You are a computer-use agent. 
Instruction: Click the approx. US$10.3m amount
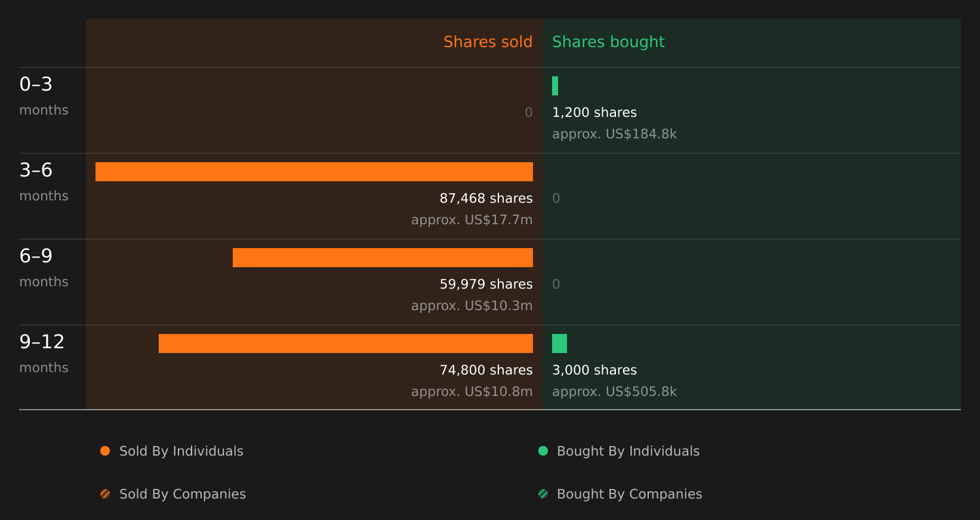click(471, 306)
